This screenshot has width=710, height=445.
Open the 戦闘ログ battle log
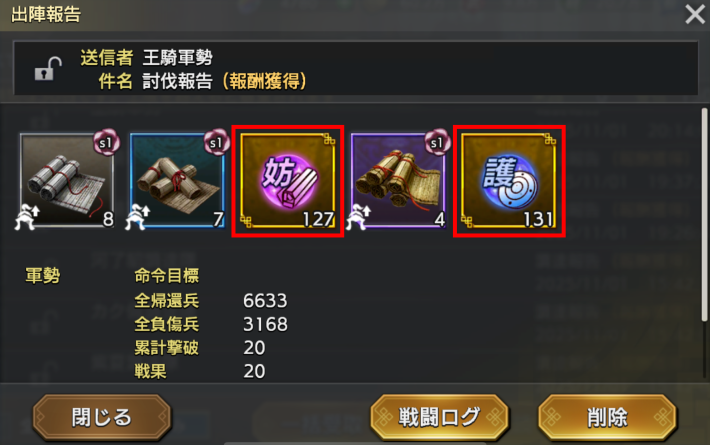(439, 417)
